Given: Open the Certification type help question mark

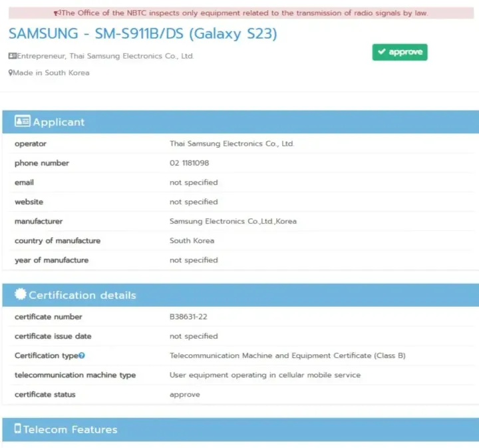Looking at the screenshot, I should [x=82, y=356].
